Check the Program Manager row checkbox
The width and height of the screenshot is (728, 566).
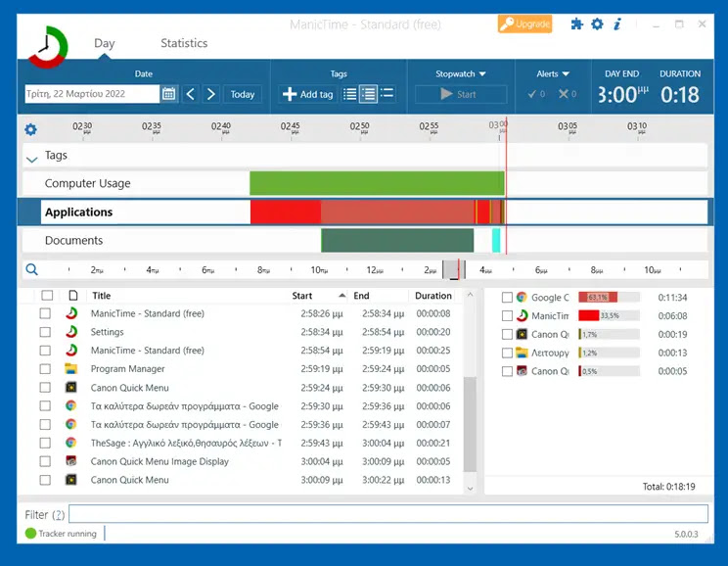(45, 369)
